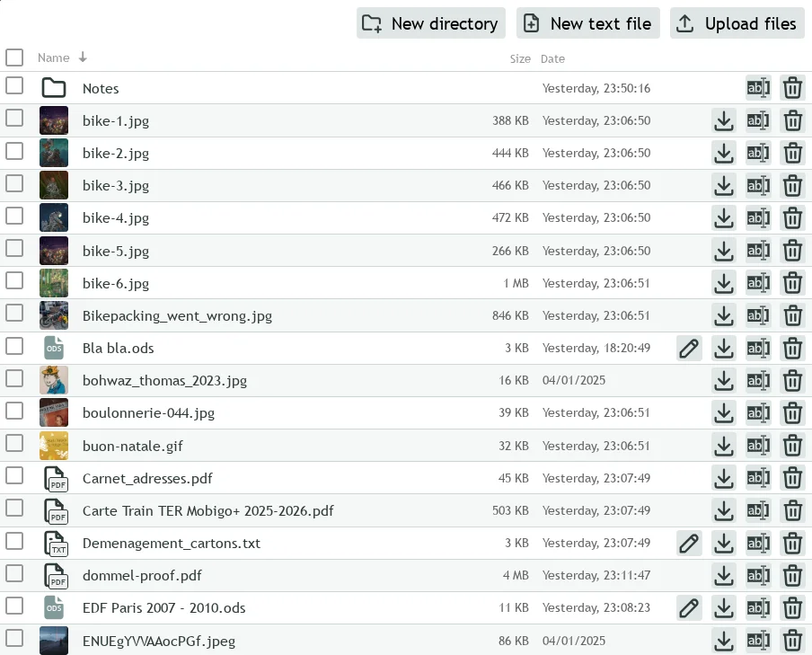Open the bike-2.jpg file name
Image resolution: width=812 pixels, height=655 pixels.
tap(116, 154)
